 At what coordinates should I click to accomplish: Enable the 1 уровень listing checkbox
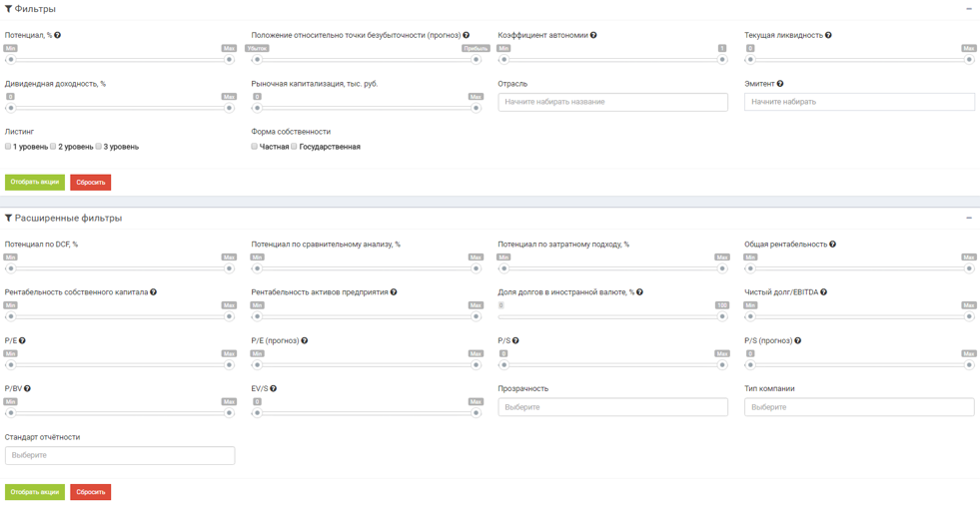pos(8,147)
